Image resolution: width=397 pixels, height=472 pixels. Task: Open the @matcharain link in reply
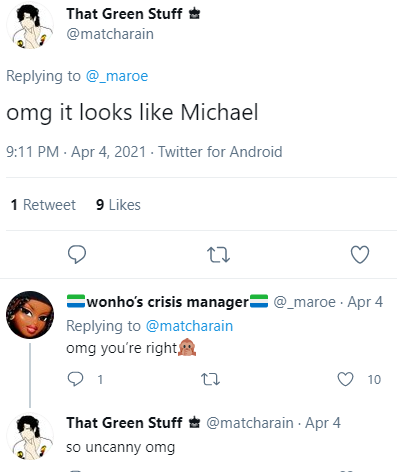tap(189, 326)
